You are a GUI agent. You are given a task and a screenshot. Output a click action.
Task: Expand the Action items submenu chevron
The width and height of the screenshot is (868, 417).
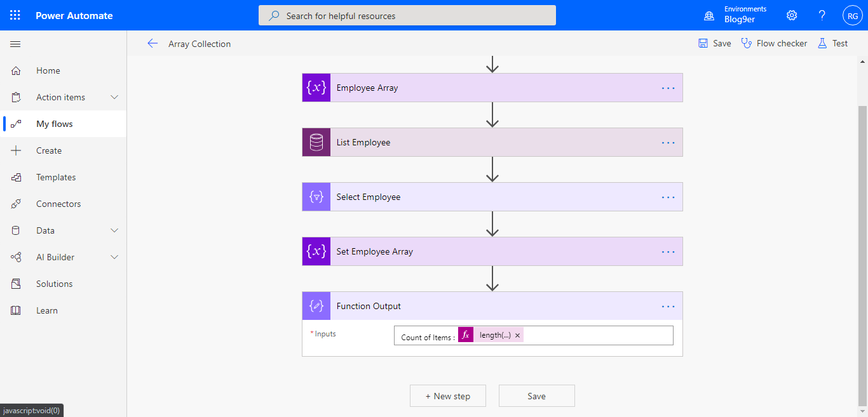tap(114, 97)
